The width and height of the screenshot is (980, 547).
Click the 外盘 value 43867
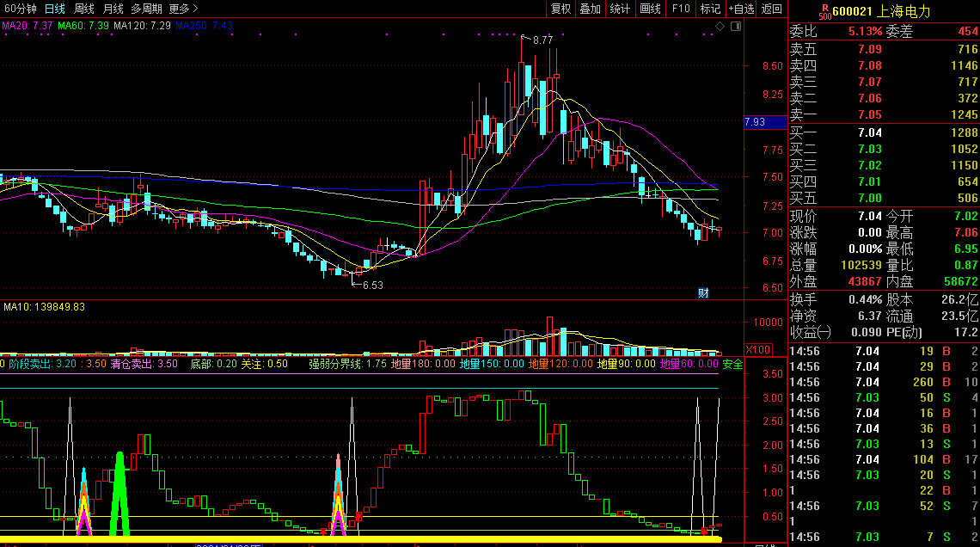(x=864, y=281)
